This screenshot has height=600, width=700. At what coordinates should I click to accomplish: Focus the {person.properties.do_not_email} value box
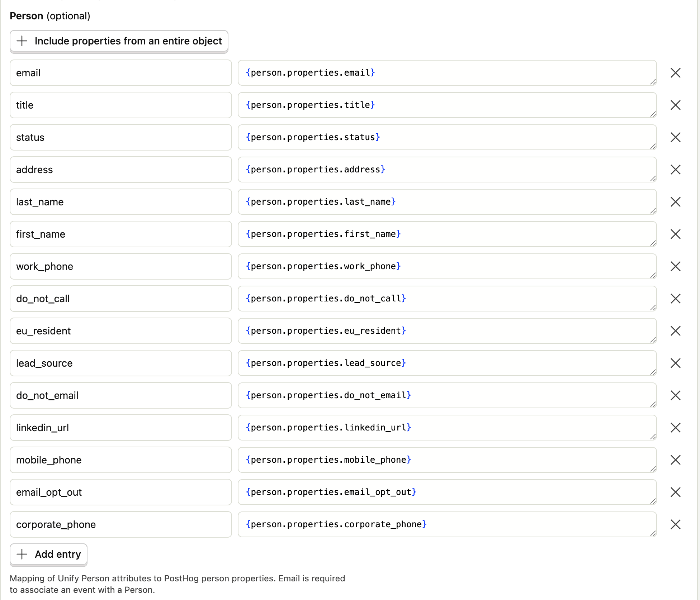(x=447, y=395)
